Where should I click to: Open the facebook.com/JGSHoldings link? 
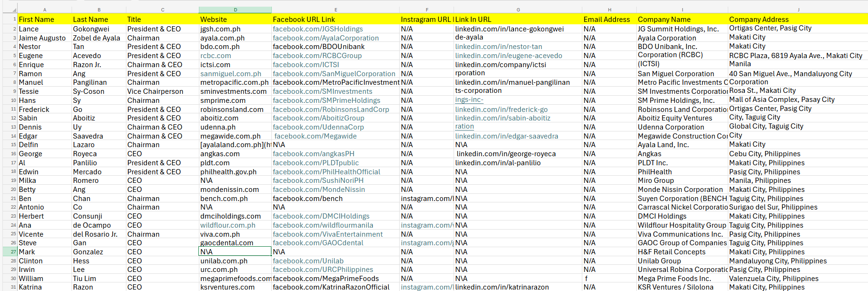tap(318, 29)
